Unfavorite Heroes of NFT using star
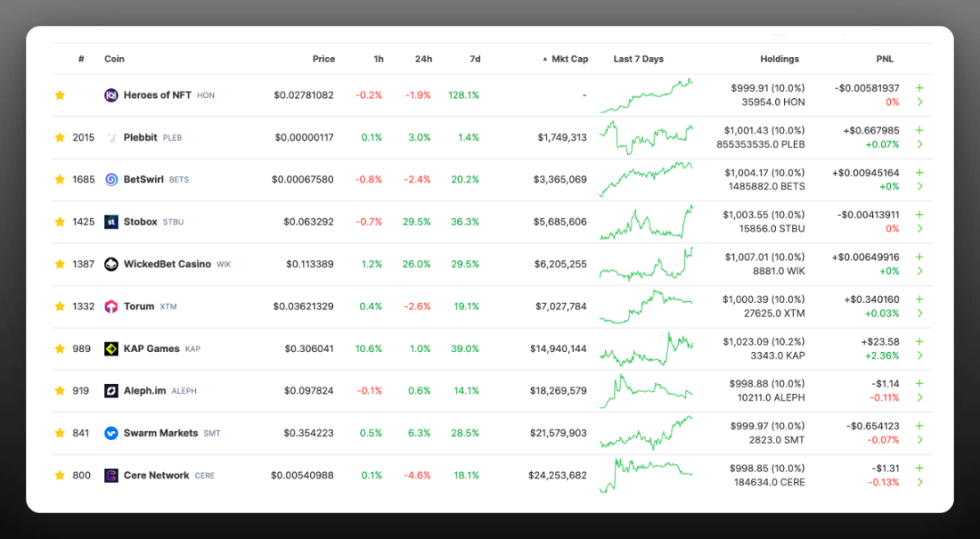 60,95
